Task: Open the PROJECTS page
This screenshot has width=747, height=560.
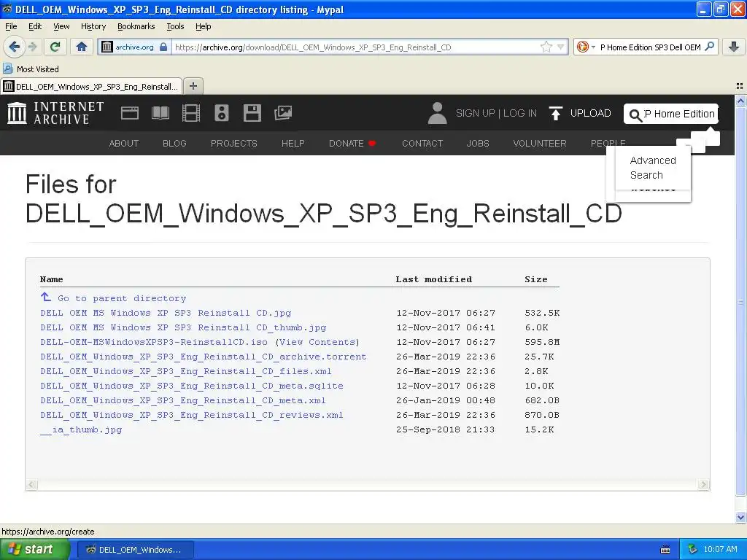Action: pyautogui.click(x=234, y=144)
